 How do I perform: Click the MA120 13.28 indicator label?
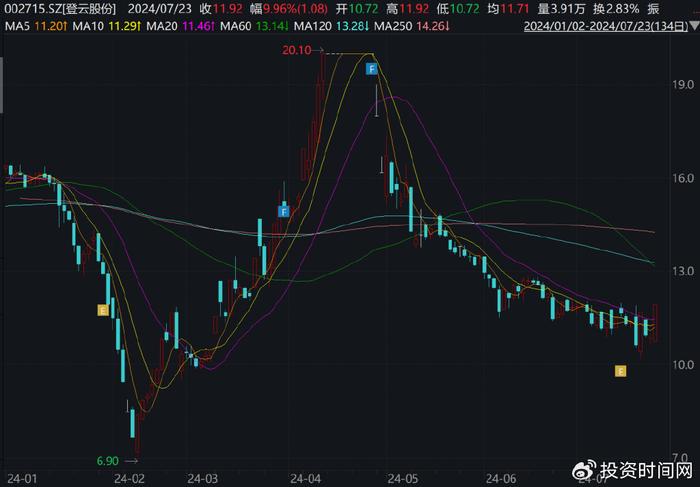(x=332, y=26)
